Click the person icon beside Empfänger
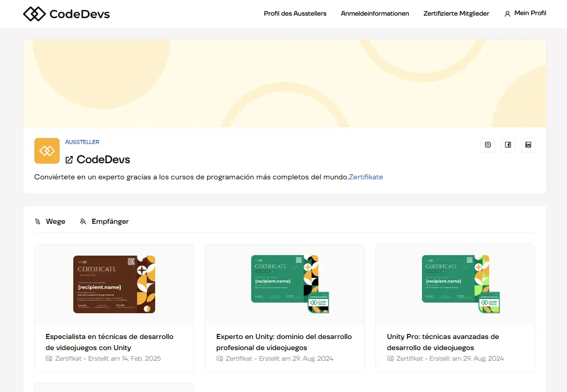 [x=82, y=221]
